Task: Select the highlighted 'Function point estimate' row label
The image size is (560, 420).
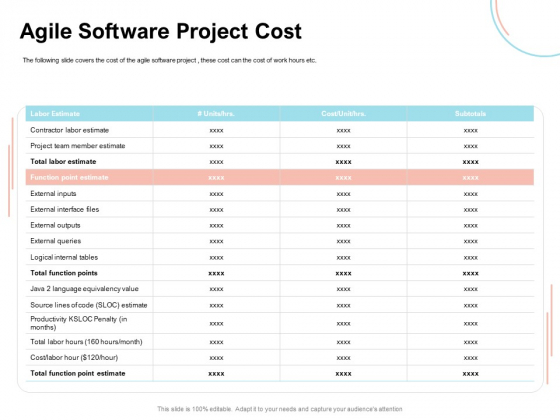Action: [69, 177]
